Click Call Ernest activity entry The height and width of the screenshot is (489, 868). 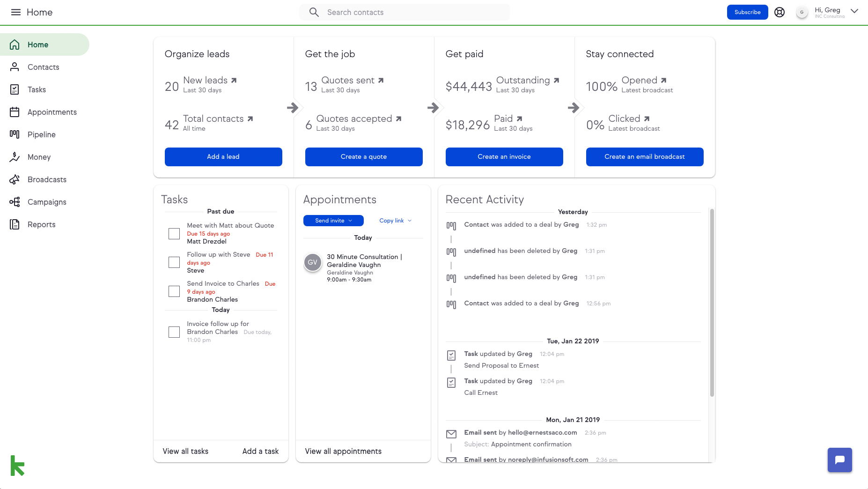pos(481,393)
